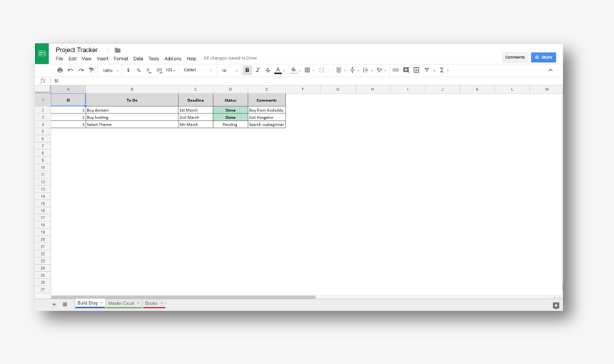Select column B header

tap(132, 89)
